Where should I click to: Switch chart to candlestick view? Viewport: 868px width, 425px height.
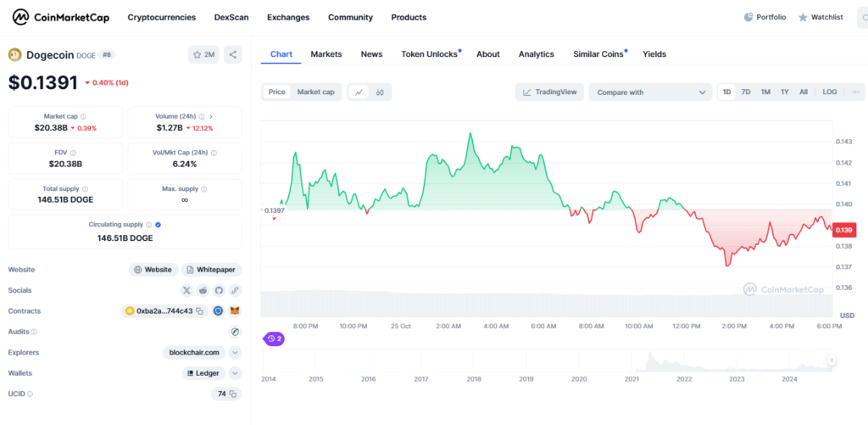[381, 92]
